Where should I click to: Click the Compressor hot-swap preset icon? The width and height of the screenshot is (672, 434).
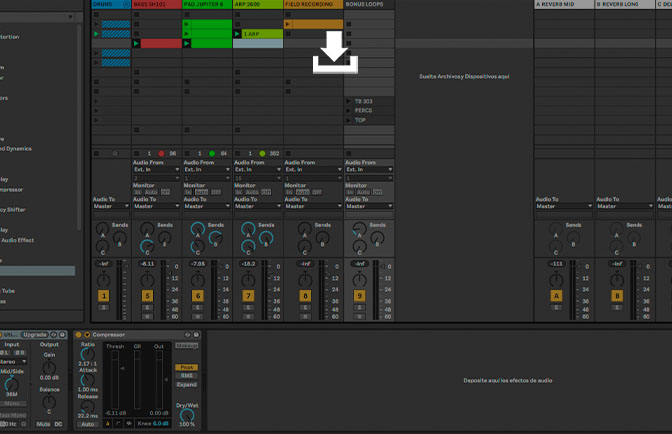pos(187,334)
